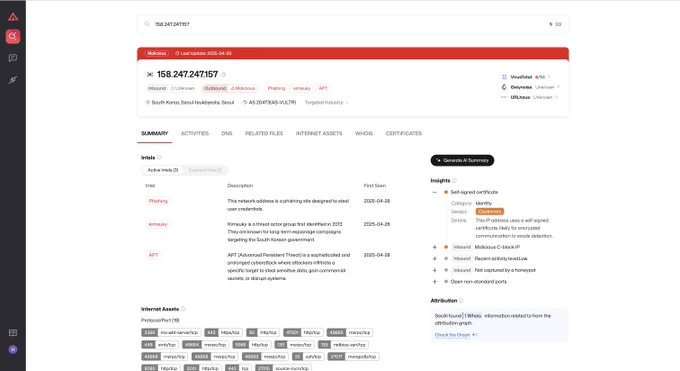Open the WHOIS tab
680x371 pixels.
point(364,134)
